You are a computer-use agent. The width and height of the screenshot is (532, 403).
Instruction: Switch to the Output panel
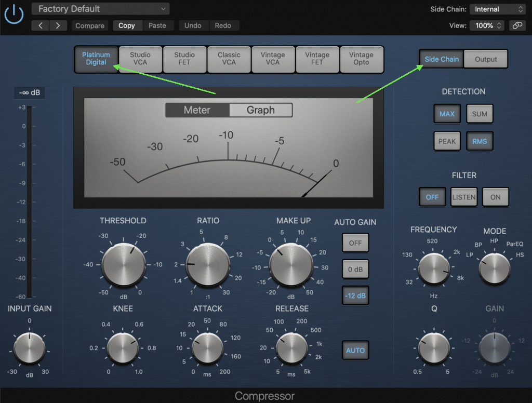point(486,59)
